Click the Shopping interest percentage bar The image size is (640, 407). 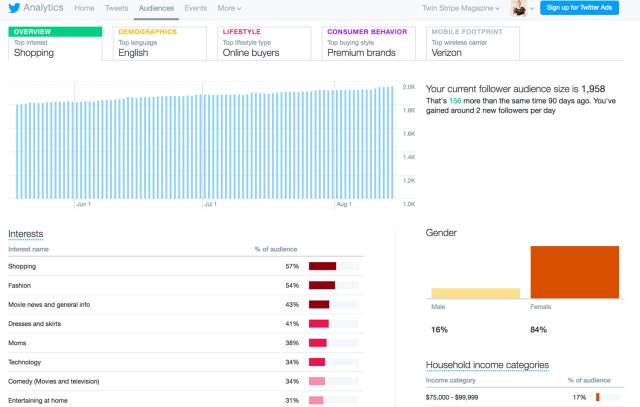click(333, 266)
